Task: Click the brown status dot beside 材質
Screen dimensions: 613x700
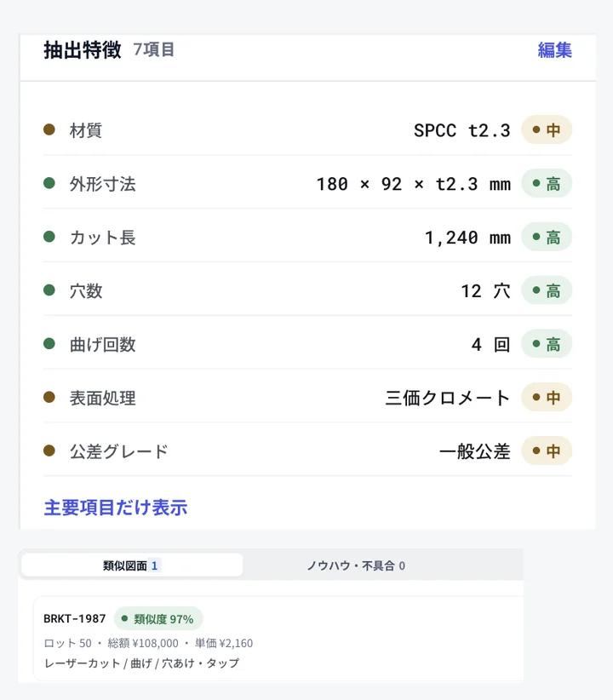Action: (49, 129)
